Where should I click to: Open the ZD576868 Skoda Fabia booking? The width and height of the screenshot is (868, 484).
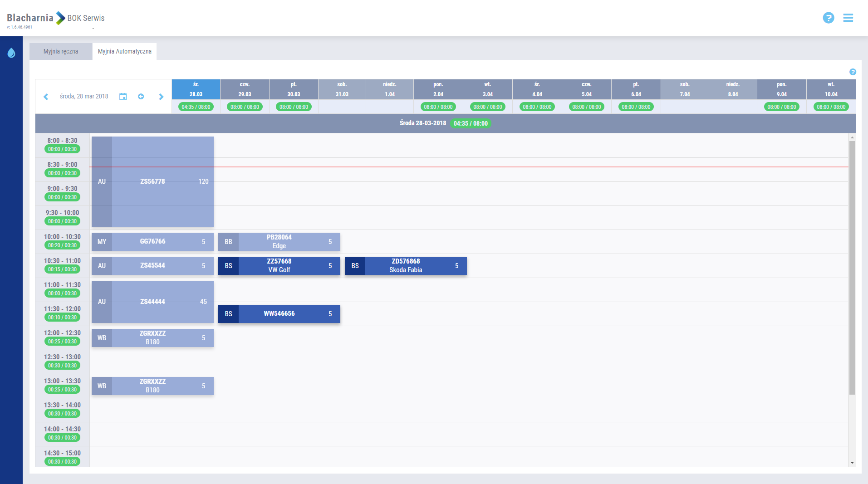[x=406, y=266]
